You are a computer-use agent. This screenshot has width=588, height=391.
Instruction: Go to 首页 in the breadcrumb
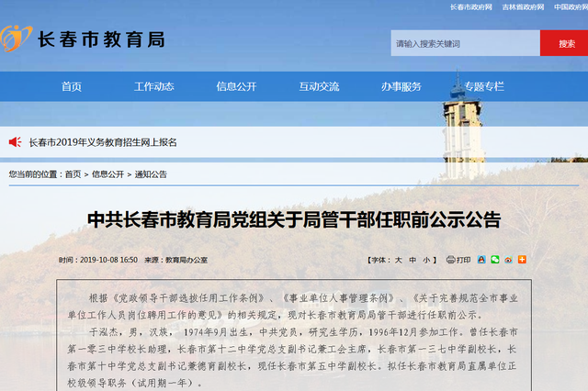click(x=73, y=174)
